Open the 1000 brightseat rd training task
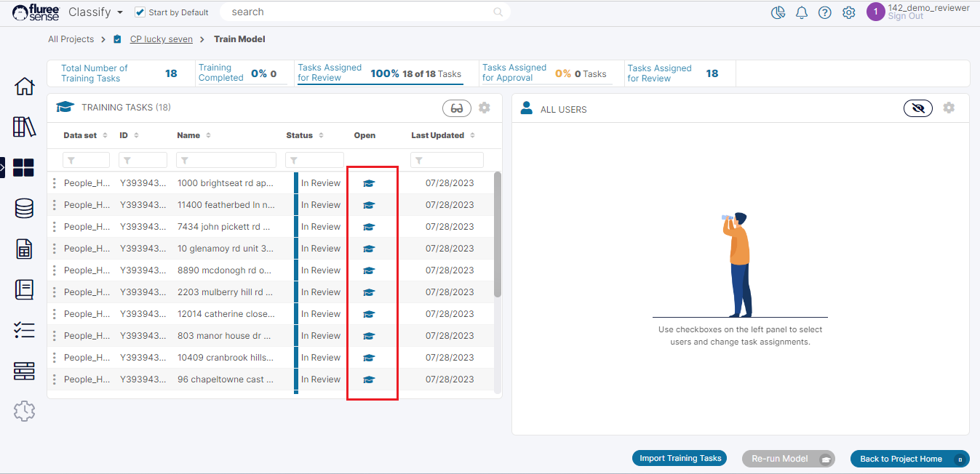 [x=368, y=183]
